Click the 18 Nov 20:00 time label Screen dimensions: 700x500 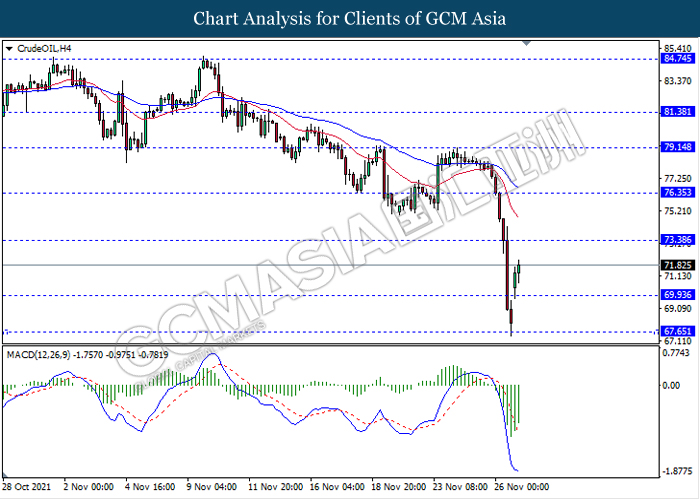(399, 487)
